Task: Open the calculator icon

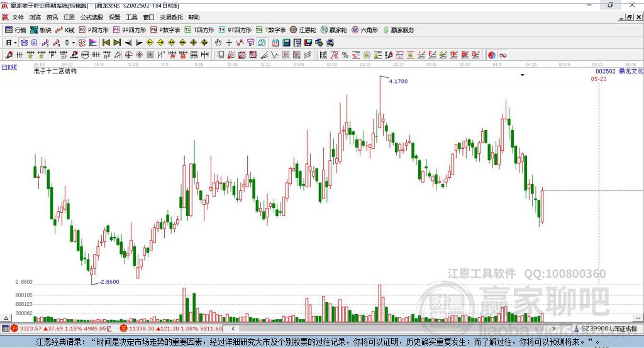Action: coord(286,43)
